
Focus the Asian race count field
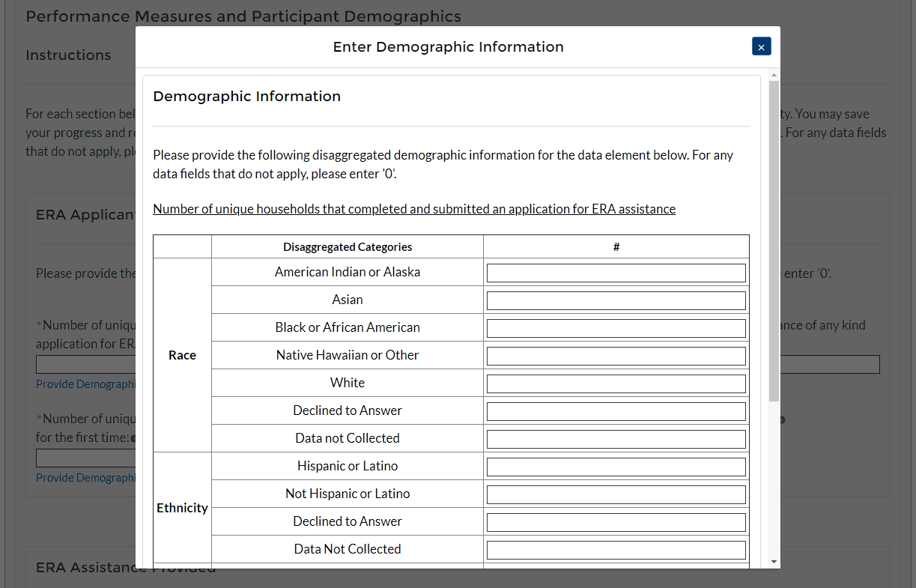click(616, 300)
